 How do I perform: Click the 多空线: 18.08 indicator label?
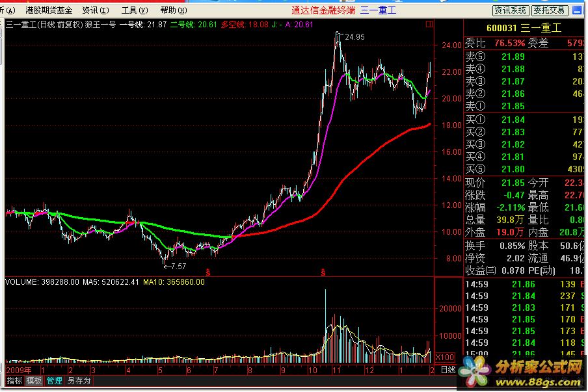pos(245,25)
